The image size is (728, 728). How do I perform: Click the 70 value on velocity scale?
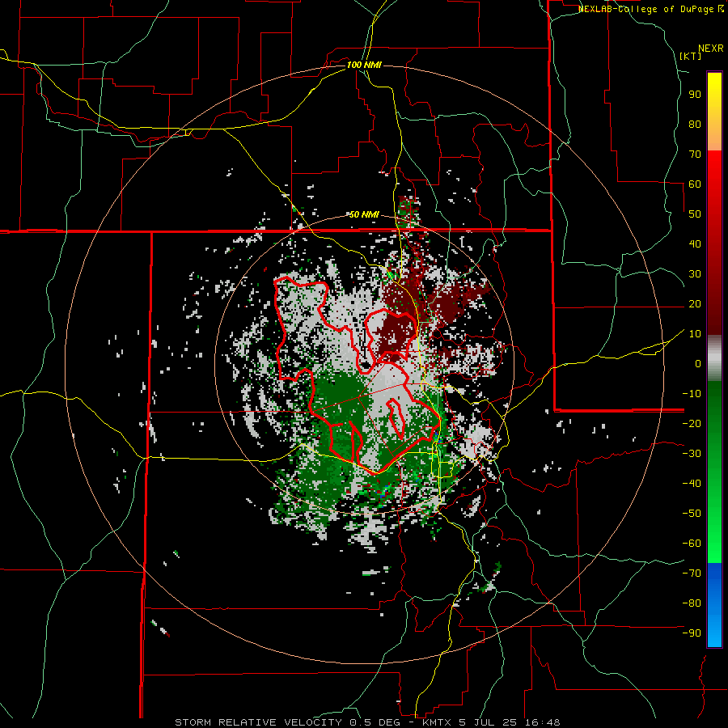(695, 154)
